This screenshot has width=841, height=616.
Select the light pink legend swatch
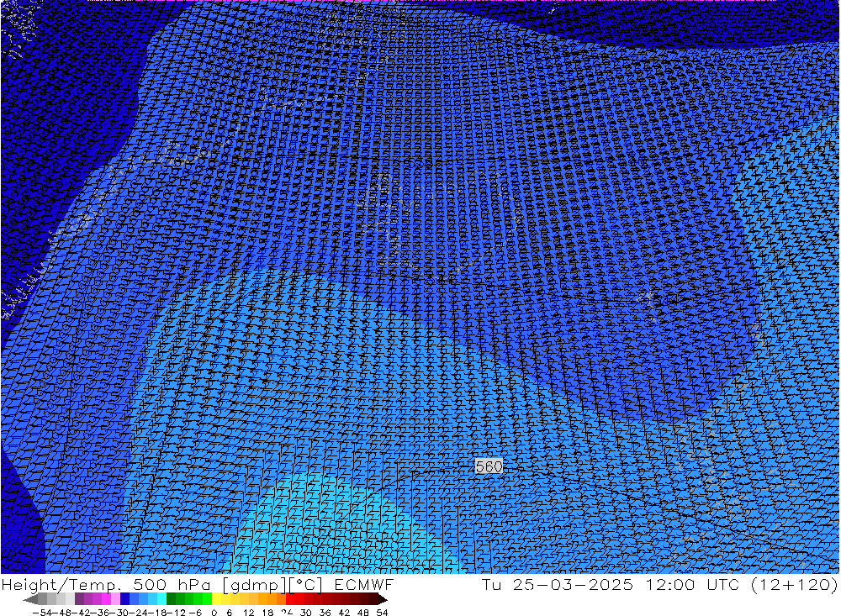pyautogui.click(x=115, y=599)
